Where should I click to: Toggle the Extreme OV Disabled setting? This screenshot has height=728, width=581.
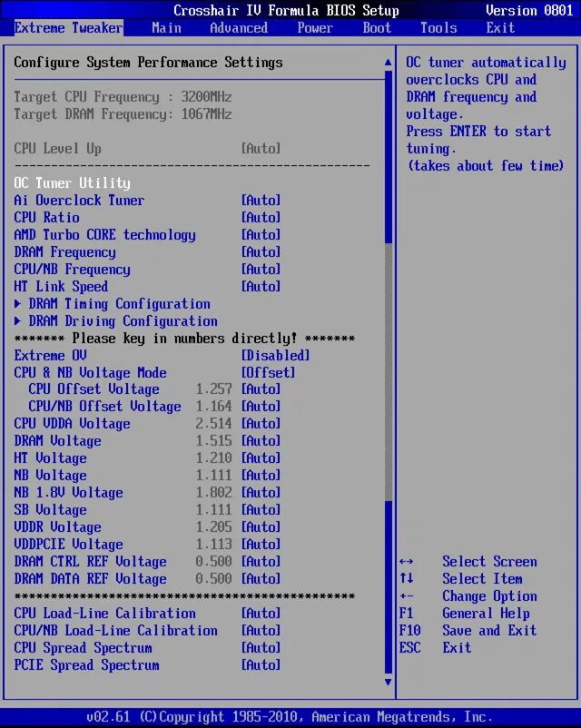[275, 355]
